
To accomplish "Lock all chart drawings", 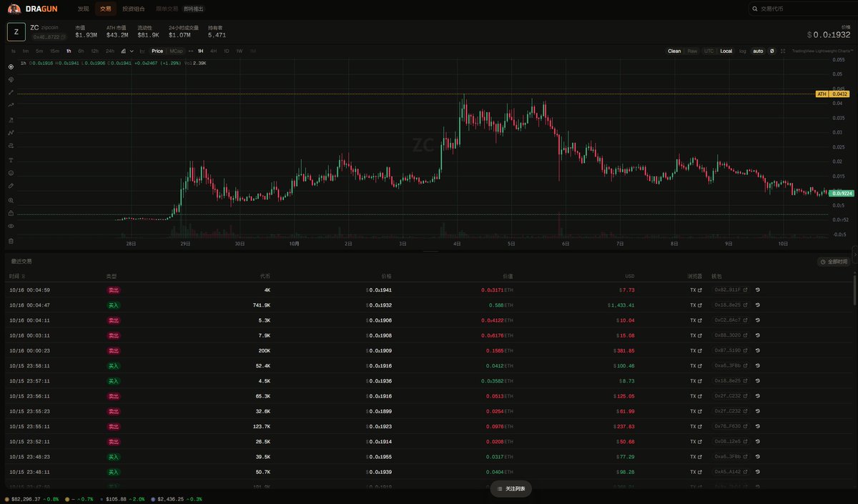I will 11,213.
